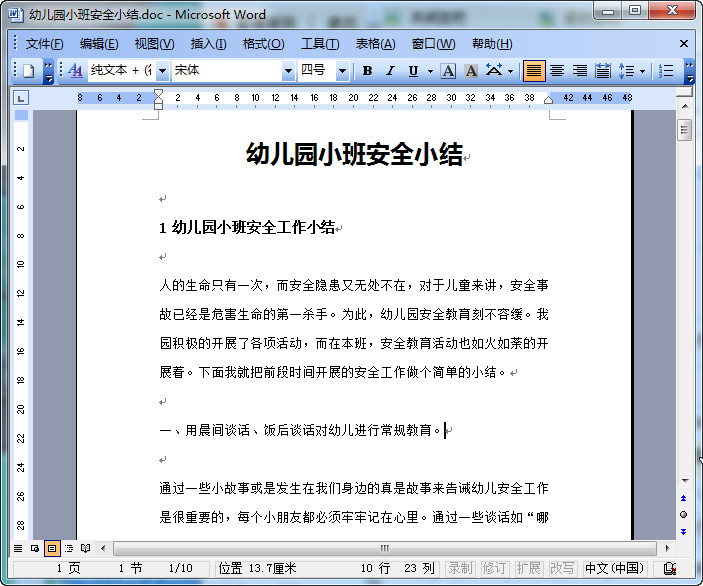Apply distributed alignment
Viewport: 703px width, 586px height.
(x=603, y=71)
